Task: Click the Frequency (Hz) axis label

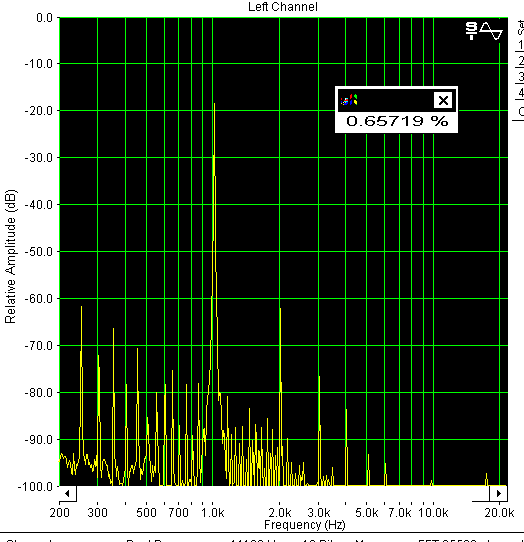Action: click(x=305, y=524)
